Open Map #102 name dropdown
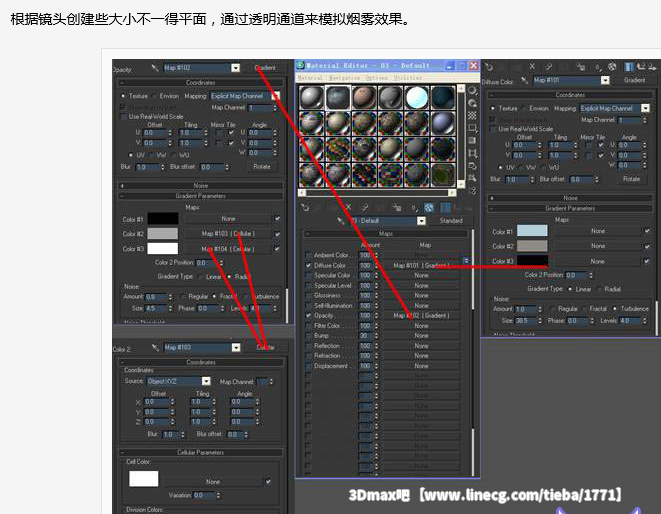661x514 pixels. coord(236,68)
